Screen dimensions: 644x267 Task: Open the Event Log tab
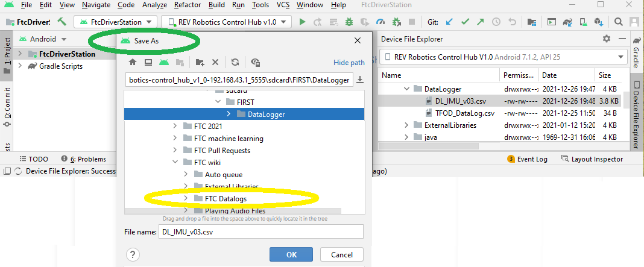[x=528, y=159]
